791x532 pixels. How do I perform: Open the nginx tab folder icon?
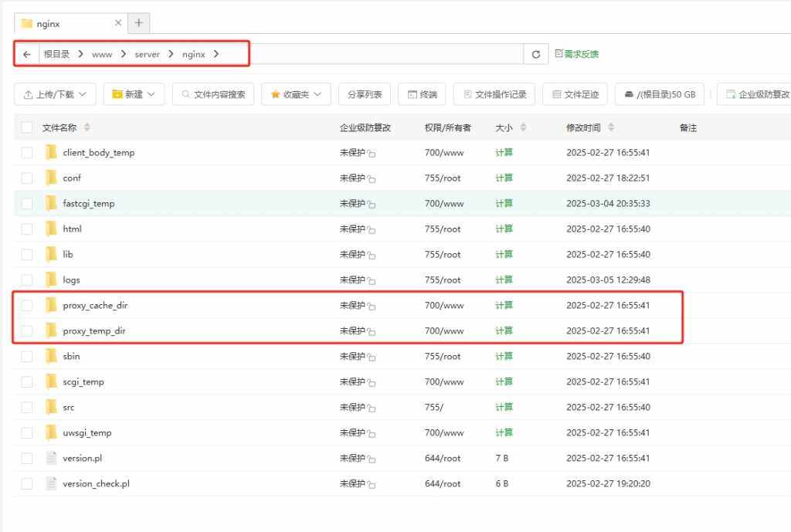tap(27, 23)
